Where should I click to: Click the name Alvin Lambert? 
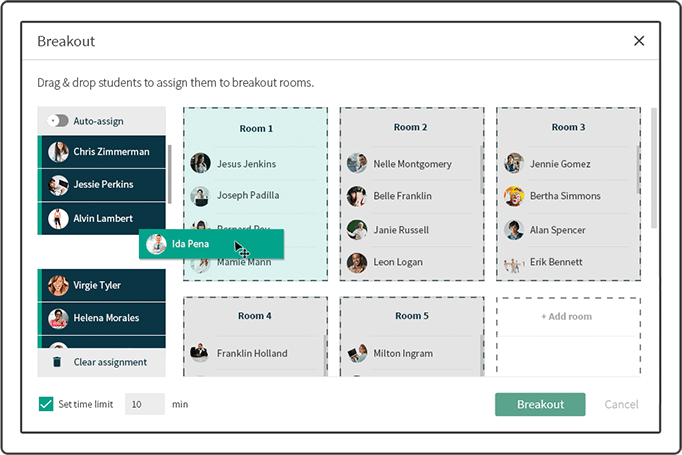point(103,218)
